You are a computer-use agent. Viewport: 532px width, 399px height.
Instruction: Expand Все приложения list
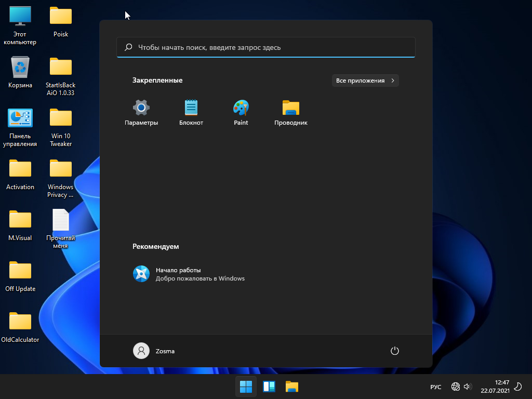(365, 81)
